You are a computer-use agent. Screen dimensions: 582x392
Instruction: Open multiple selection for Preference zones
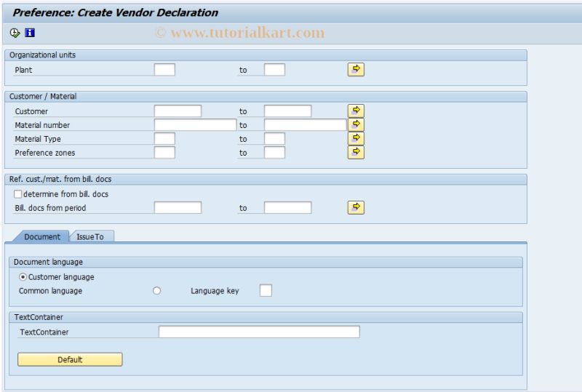click(356, 152)
